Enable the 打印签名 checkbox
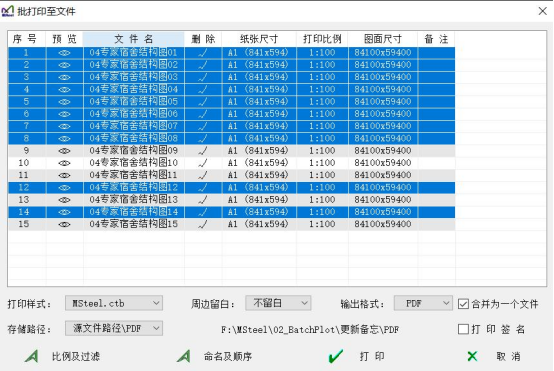The height and width of the screenshot is (371, 554). tap(463, 329)
